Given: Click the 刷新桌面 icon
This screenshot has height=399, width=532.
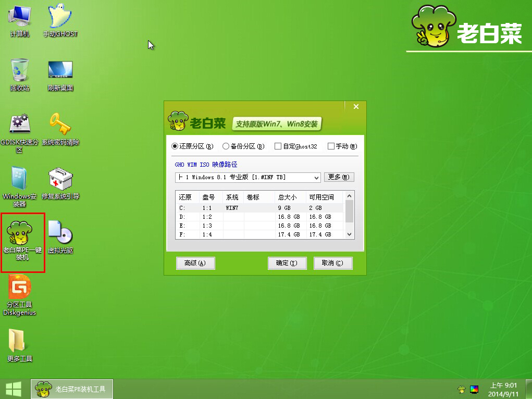Looking at the screenshot, I should (60, 76).
